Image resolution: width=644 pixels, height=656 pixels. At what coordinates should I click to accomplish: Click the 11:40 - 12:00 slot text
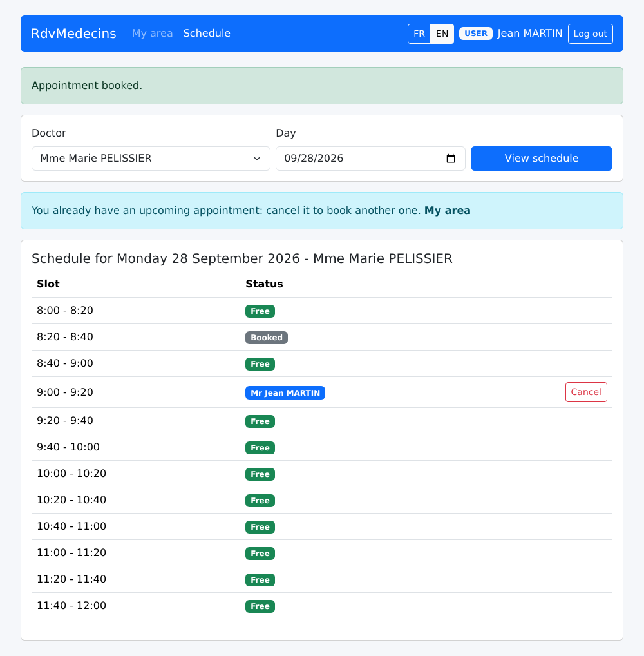(71, 605)
